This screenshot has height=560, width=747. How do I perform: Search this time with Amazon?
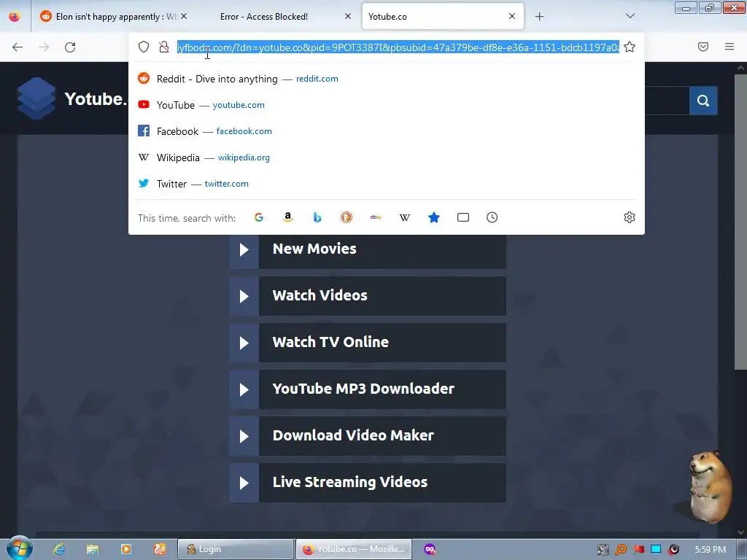(287, 217)
